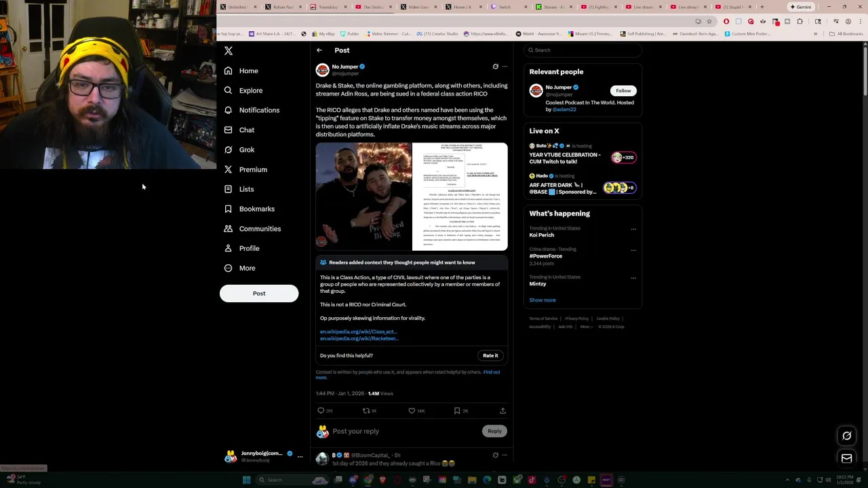This screenshot has width=868, height=488.
Task: Click the Post button in the sidebar
Action: pyautogui.click(x=259, y=293)
